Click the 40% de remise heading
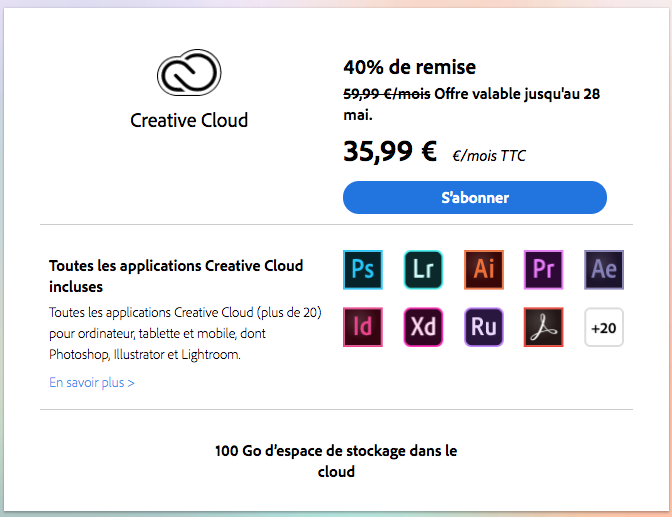Viewport: 672px width, 517px height. [x=410, y=67]
